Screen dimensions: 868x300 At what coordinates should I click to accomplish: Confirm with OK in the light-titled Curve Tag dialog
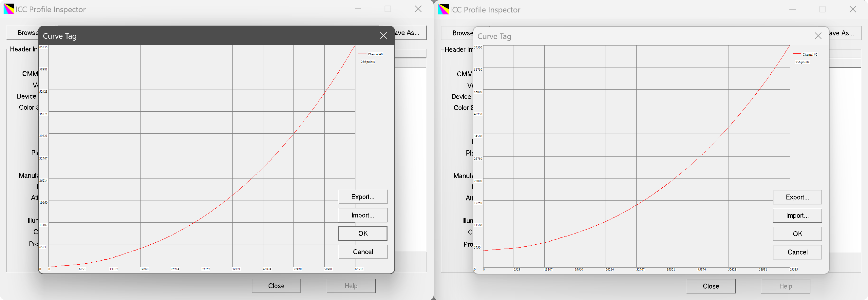coord(797,234)
